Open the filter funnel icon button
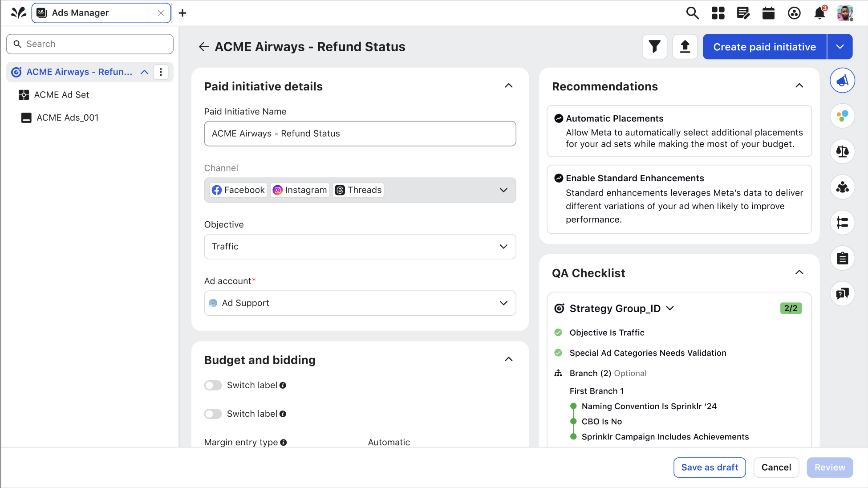The width and height of the screenshot is (868, 488). click(654, 46)
